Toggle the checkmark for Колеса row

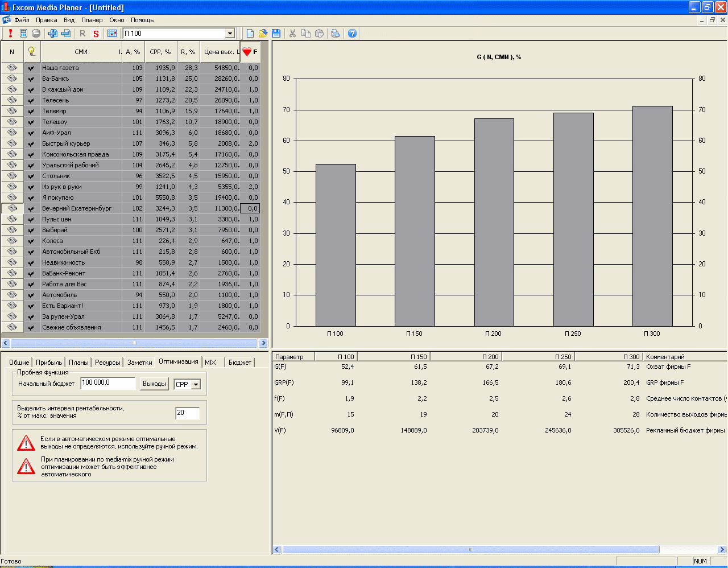(x=31, y=241)
